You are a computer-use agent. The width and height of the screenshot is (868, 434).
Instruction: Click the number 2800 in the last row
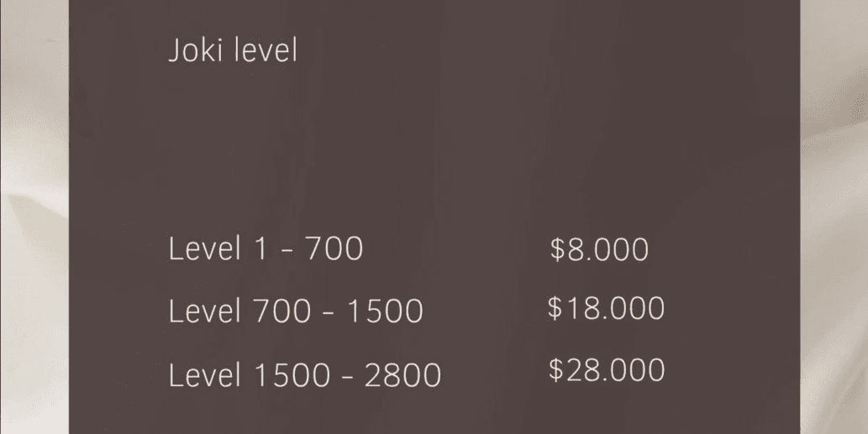pos(402,374)
